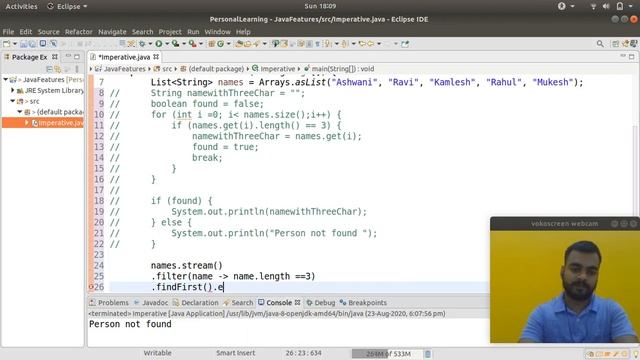Click the New Java Package icon
This screenshot has height=360, width=640.
pos(211,44)
